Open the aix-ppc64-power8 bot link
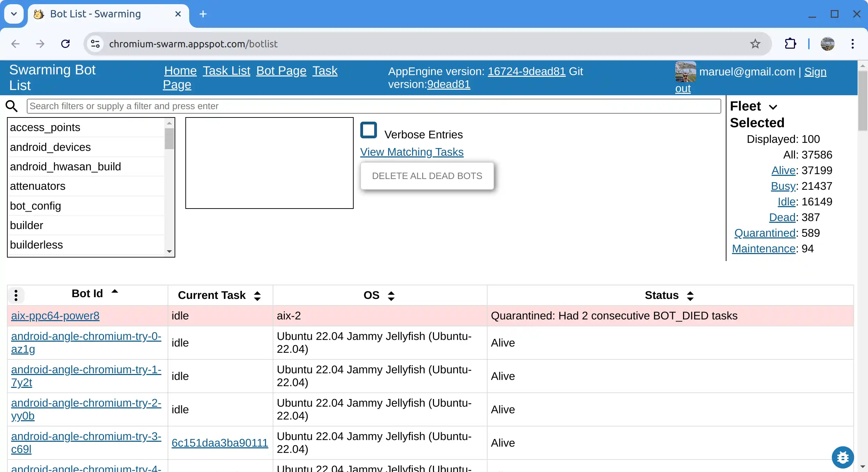The height and width of the screenshot is (472, 868). click(x=55, y=316)
